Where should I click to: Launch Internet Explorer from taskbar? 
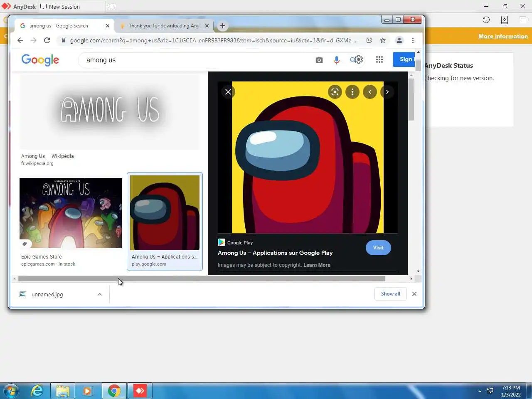[x=37, y=391]
